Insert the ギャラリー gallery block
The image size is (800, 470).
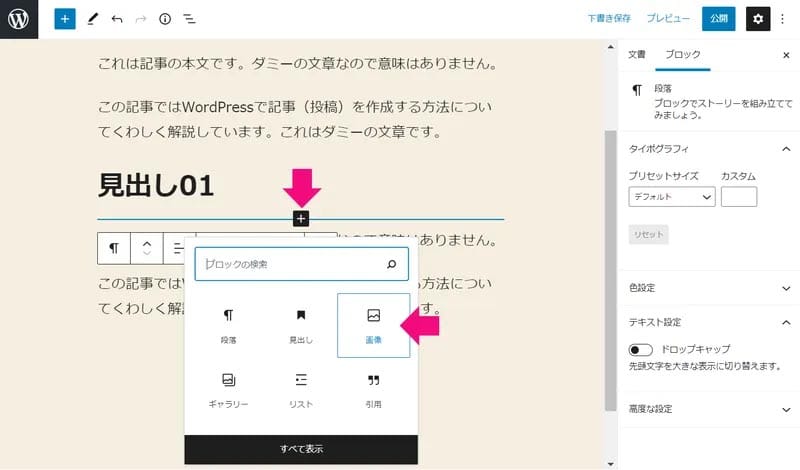(228, 390)
